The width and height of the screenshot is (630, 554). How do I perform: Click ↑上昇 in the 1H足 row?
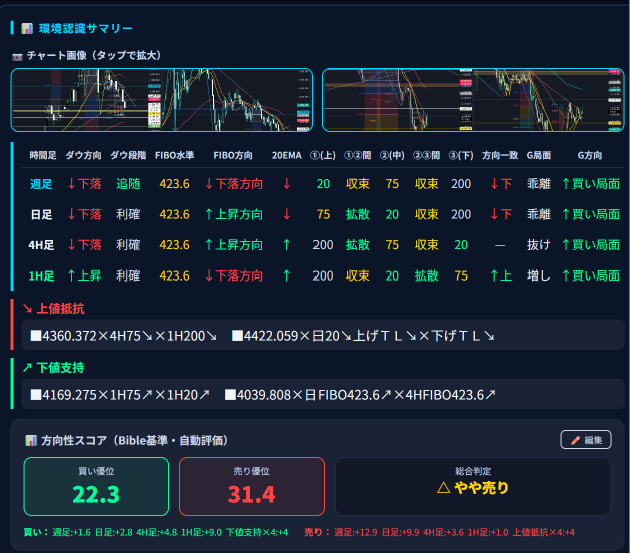point(84,276)
